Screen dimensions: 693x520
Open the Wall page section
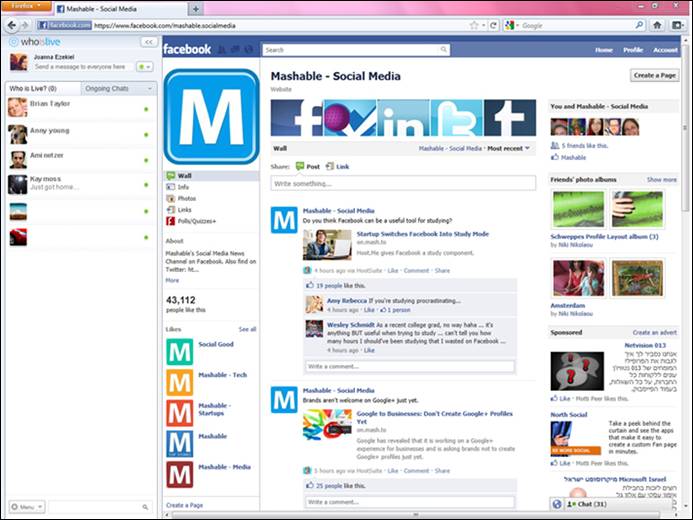coord(211,176)
